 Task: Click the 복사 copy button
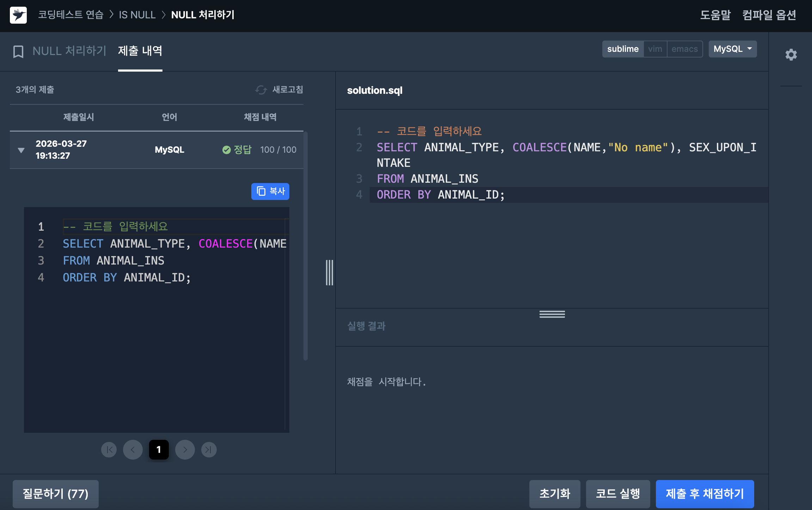coord(270,191)
